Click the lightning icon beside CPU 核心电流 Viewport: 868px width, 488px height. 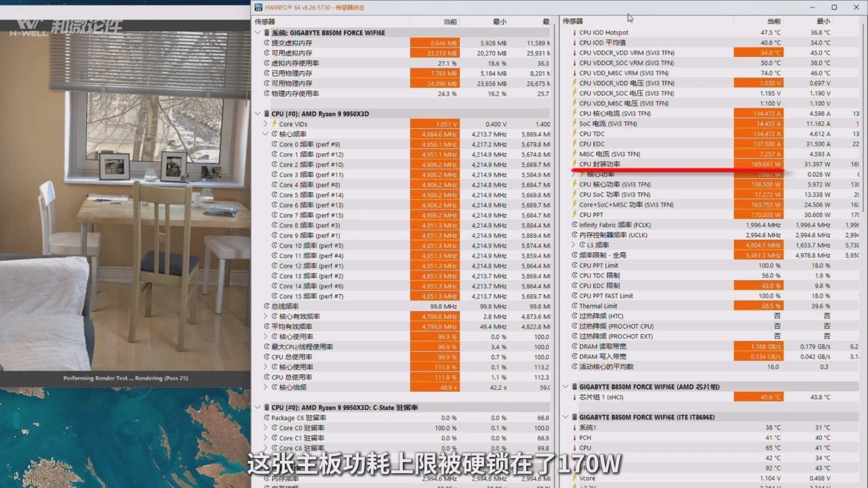574,114
